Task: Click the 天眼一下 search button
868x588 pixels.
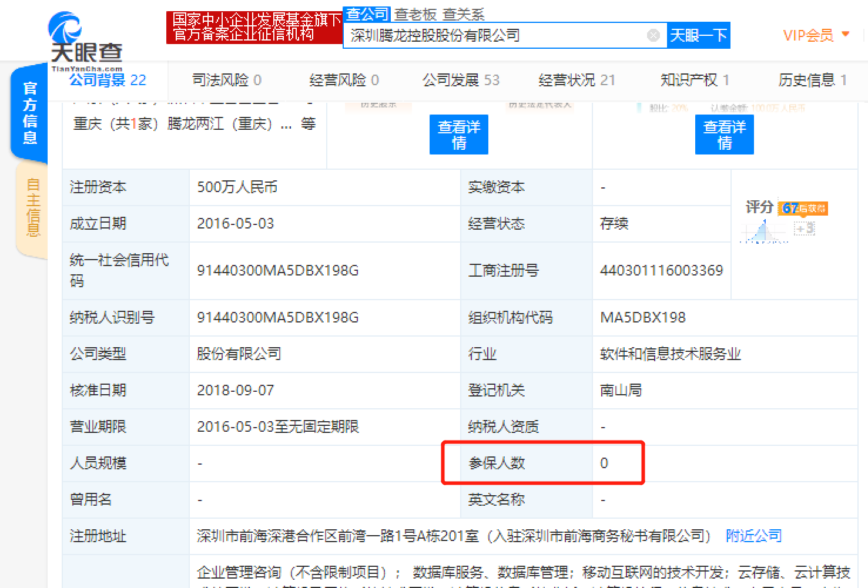Action: pos(699,35)
